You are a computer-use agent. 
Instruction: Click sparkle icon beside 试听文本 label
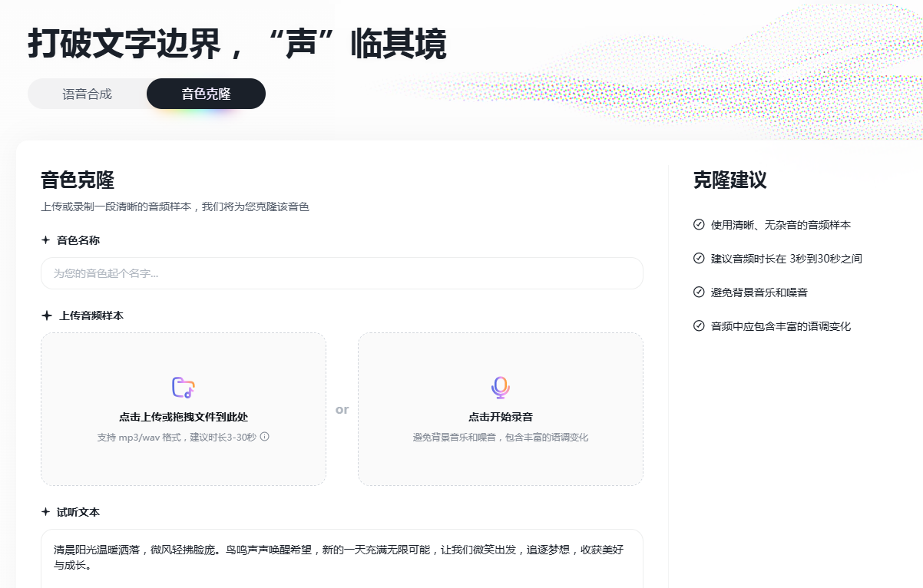pos(44,511)
